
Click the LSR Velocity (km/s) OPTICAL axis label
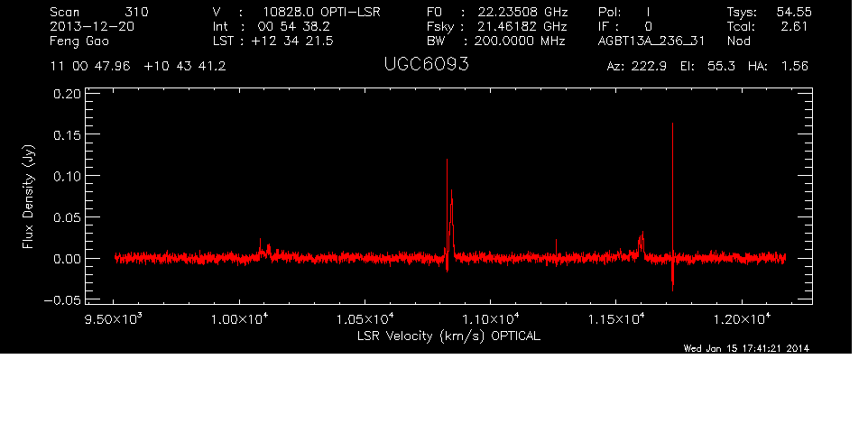[x=448, y=336]
